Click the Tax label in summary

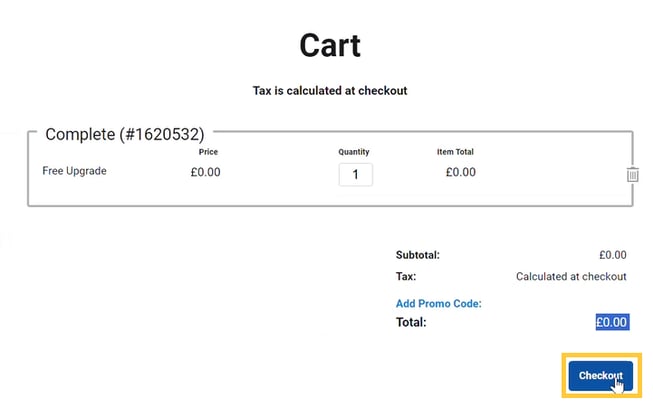pyautogui.click(x=406, y=277)
